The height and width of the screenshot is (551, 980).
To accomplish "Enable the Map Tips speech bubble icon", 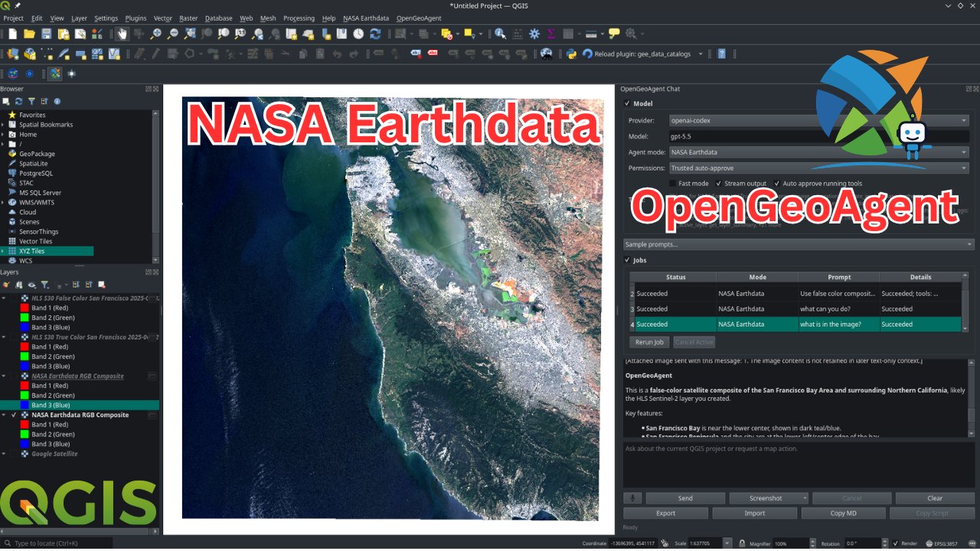I will 614,34.
